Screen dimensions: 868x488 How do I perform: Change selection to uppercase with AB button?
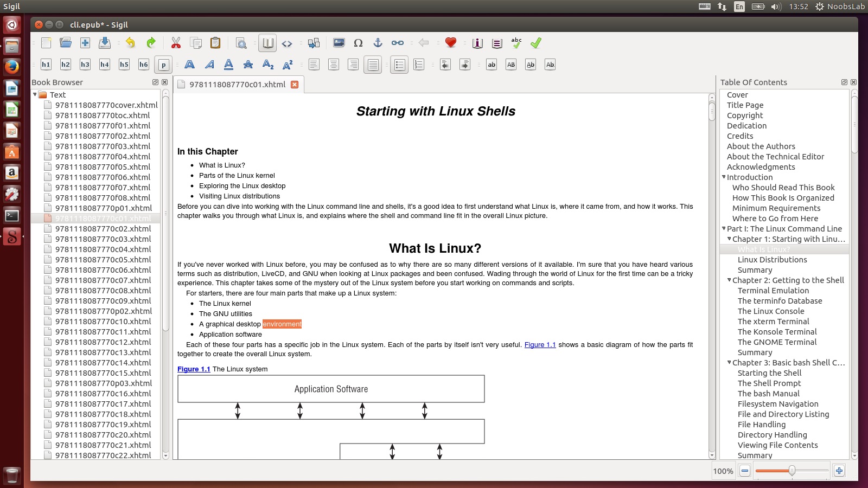[511, 65]
